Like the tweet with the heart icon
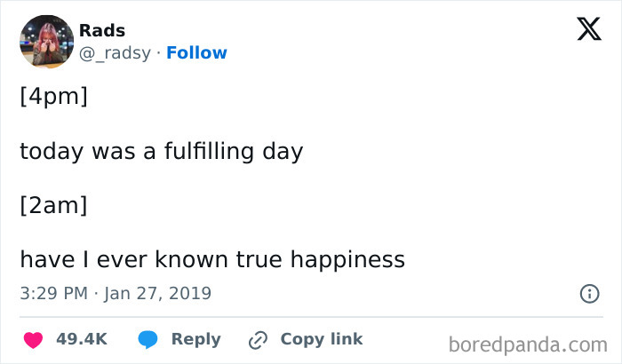622x364 pixels. (x=34, y=340)
